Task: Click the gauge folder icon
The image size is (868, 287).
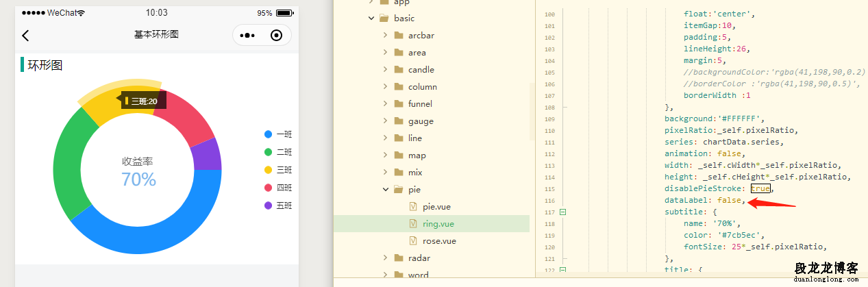Action: pyautogui.click(x=398, y=121)
